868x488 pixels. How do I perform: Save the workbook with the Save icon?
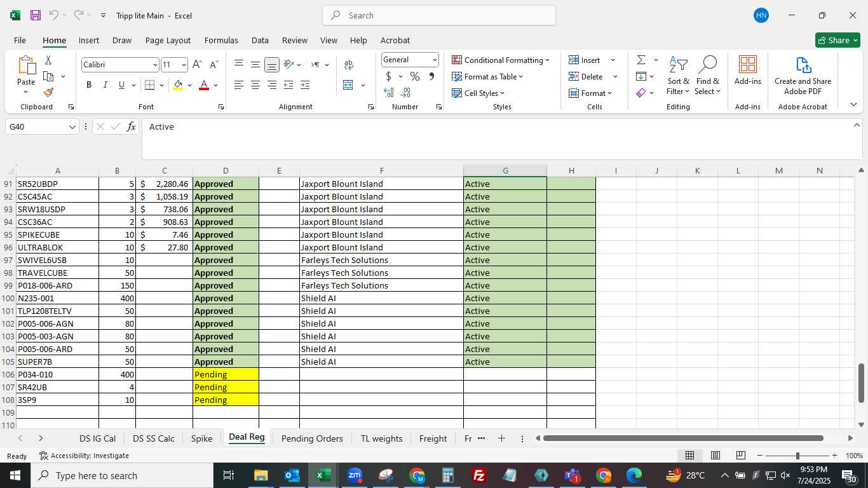click(36, 15)
